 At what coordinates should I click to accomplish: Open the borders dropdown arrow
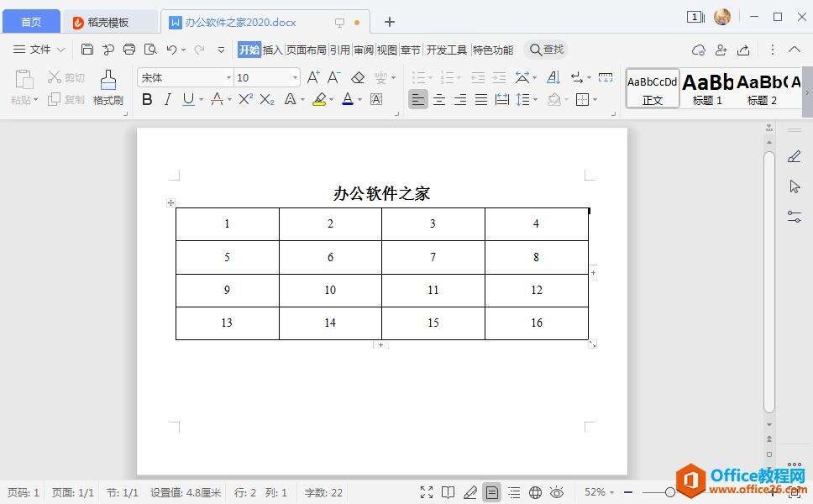click(595, 100)
